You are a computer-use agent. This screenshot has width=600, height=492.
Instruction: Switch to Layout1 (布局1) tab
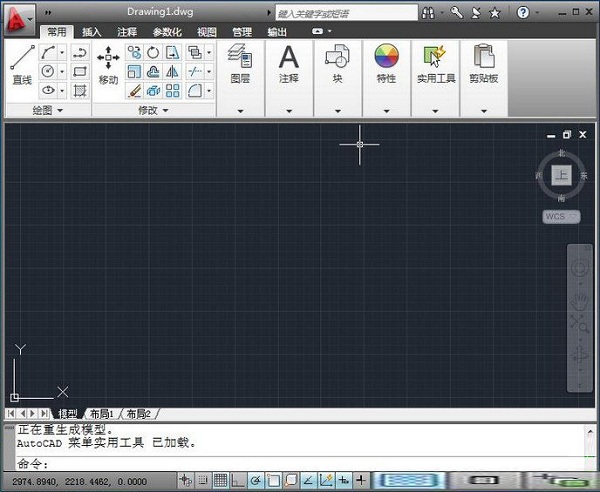point(100,413)
